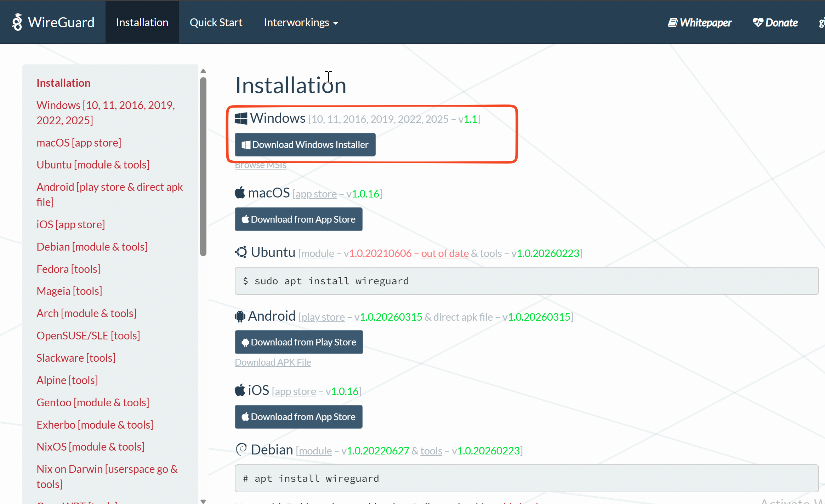
Task: Click sidebar scrollbar up arrow
Action: 203,71
